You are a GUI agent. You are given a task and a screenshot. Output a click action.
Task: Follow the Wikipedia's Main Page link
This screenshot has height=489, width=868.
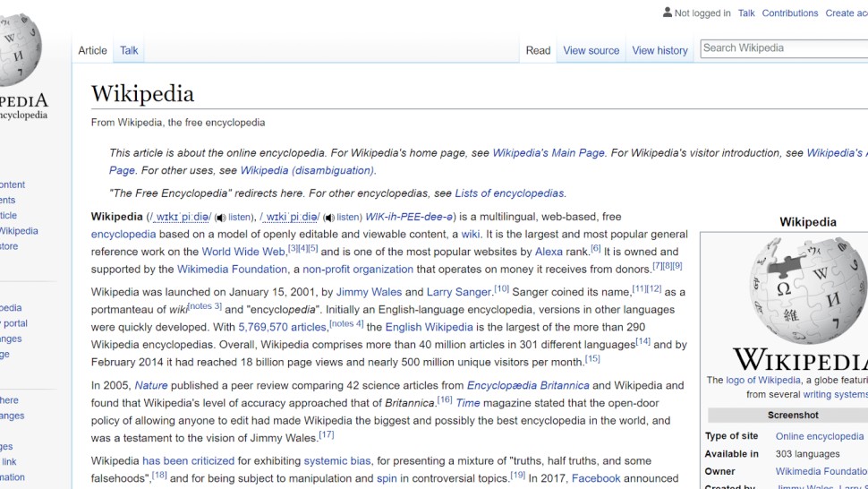[x=549, y=153]
